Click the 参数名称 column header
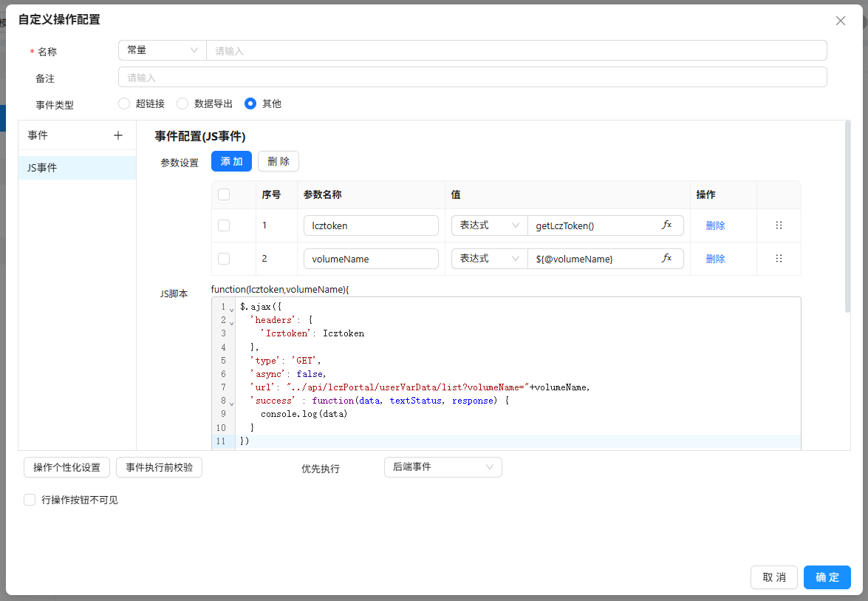This screenshot has width=868, height=601. pyautogui.click(x=322, y=194)
